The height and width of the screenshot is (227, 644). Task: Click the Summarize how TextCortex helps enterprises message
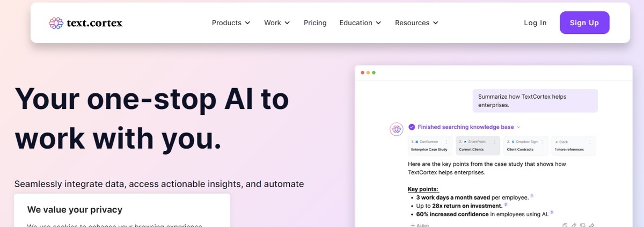535,101
